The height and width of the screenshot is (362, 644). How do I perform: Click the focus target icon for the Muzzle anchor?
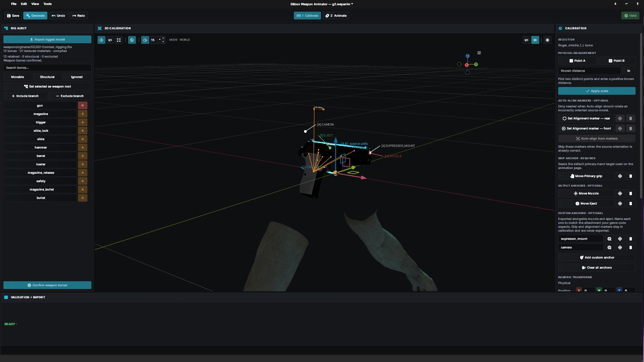(x=620, y=194)
